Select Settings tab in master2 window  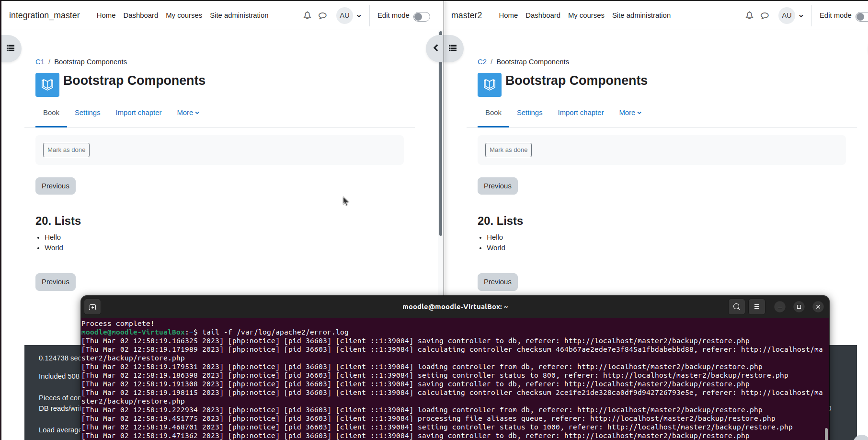pos(530,113)
